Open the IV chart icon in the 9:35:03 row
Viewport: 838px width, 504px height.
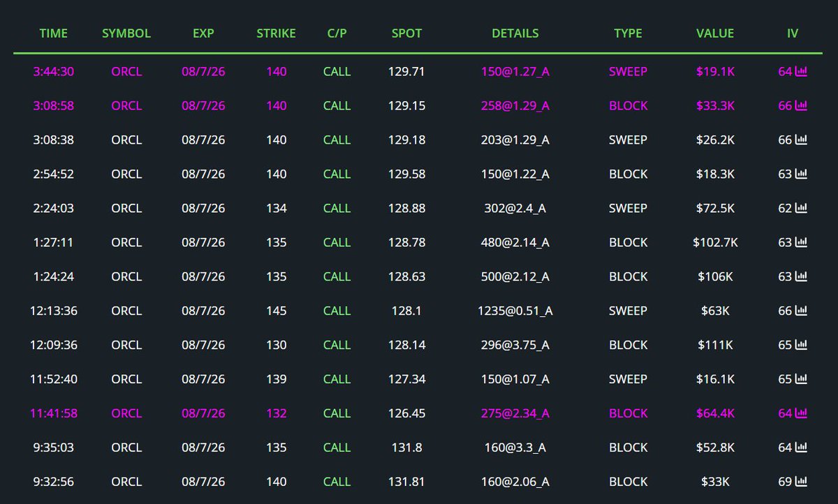[x=801, y=447]
